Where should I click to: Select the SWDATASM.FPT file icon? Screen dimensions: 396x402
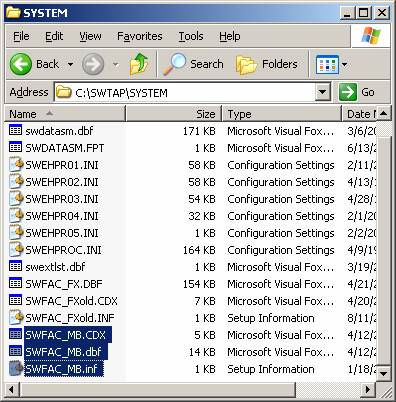tap(15, 147)
